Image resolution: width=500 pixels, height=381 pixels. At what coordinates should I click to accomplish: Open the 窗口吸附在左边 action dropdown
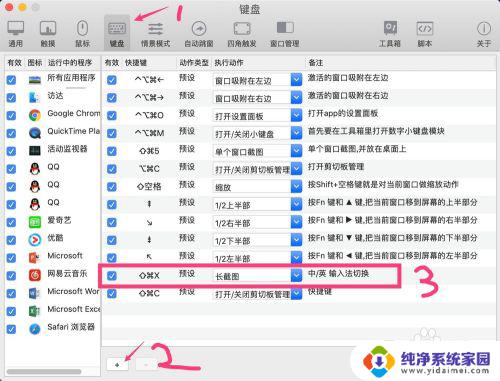coord(296,80)
